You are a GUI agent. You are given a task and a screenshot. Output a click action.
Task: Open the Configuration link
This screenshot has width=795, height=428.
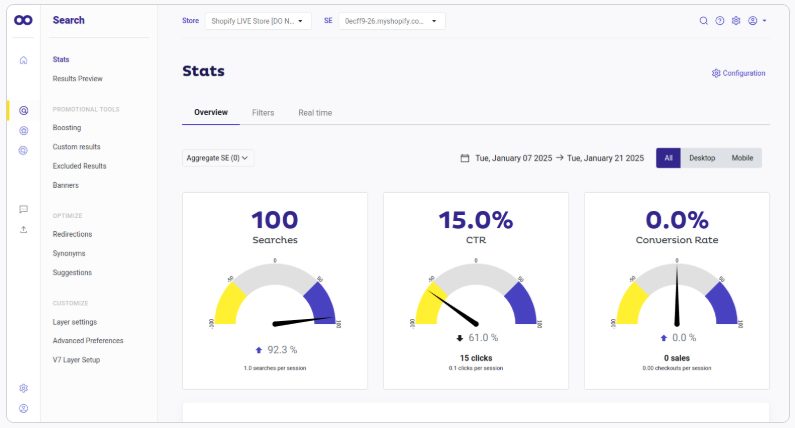pyautogui.click(x=738, y=73)
